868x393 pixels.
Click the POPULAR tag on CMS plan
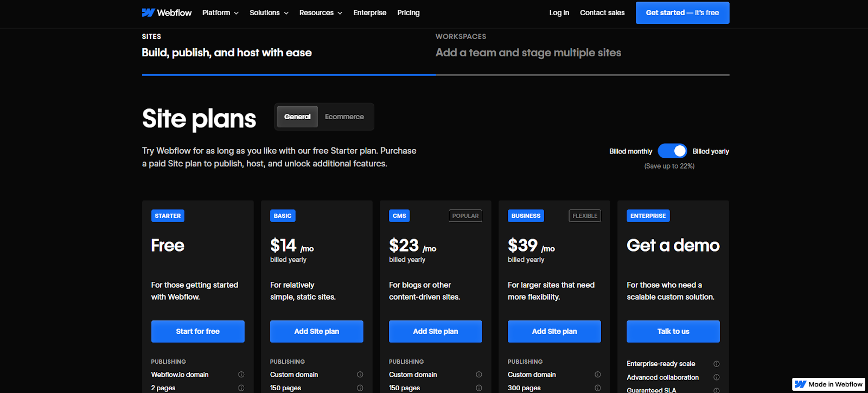465,216
